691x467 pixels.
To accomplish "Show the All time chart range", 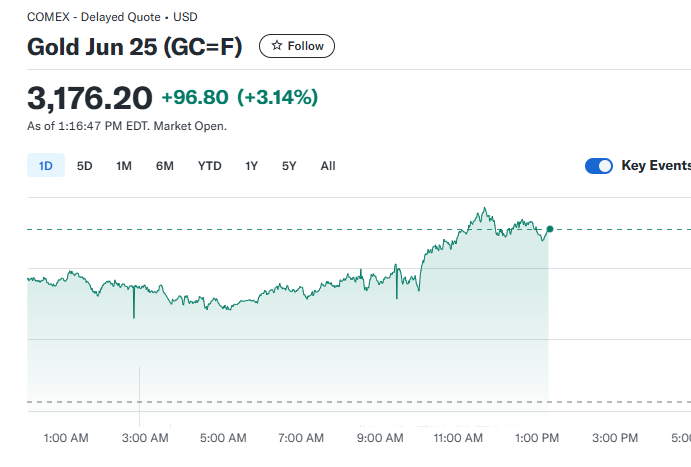I will pos(328,166).
